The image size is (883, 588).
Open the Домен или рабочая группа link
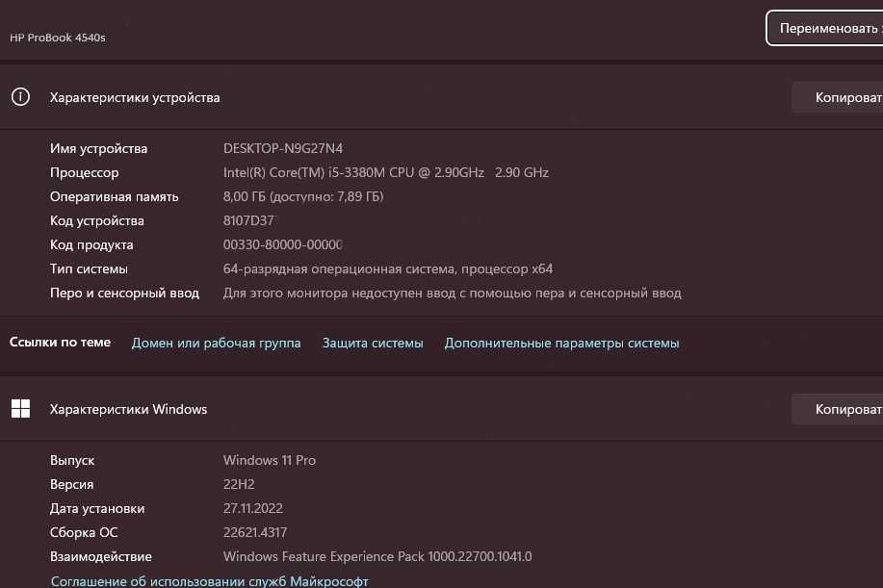tap(217, 343)
